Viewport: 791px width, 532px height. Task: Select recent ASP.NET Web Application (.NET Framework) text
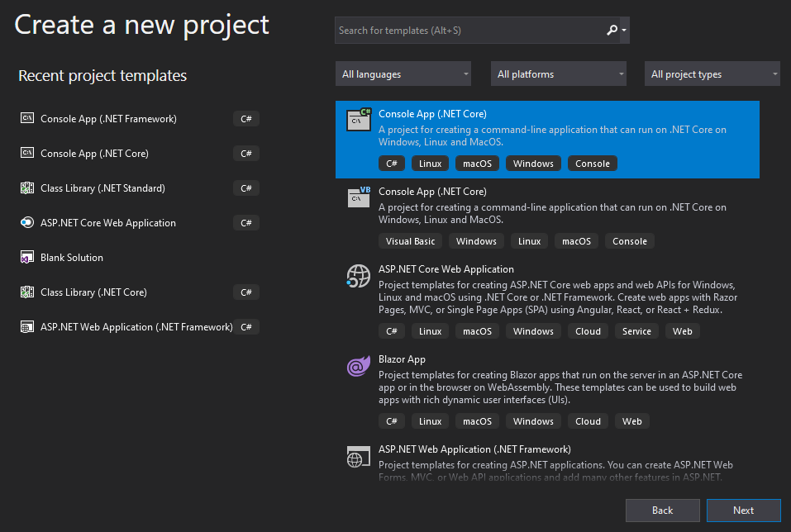(136, 327)
